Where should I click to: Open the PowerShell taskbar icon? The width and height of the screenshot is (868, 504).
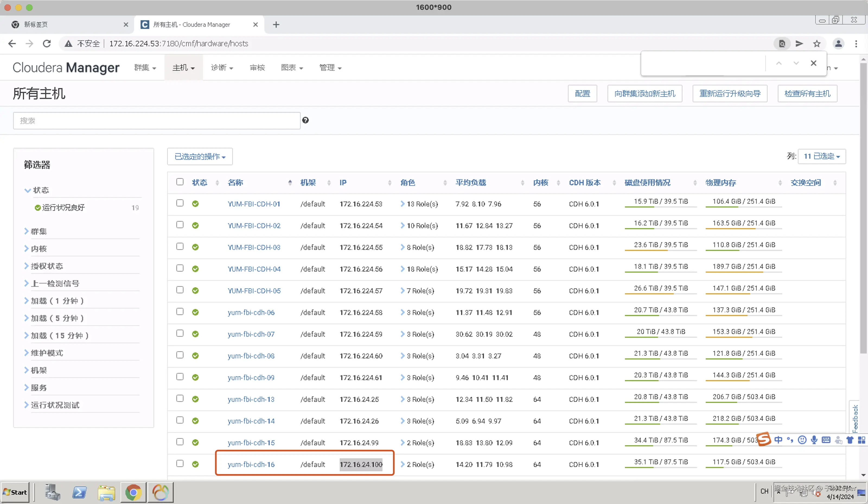point(79,492)
